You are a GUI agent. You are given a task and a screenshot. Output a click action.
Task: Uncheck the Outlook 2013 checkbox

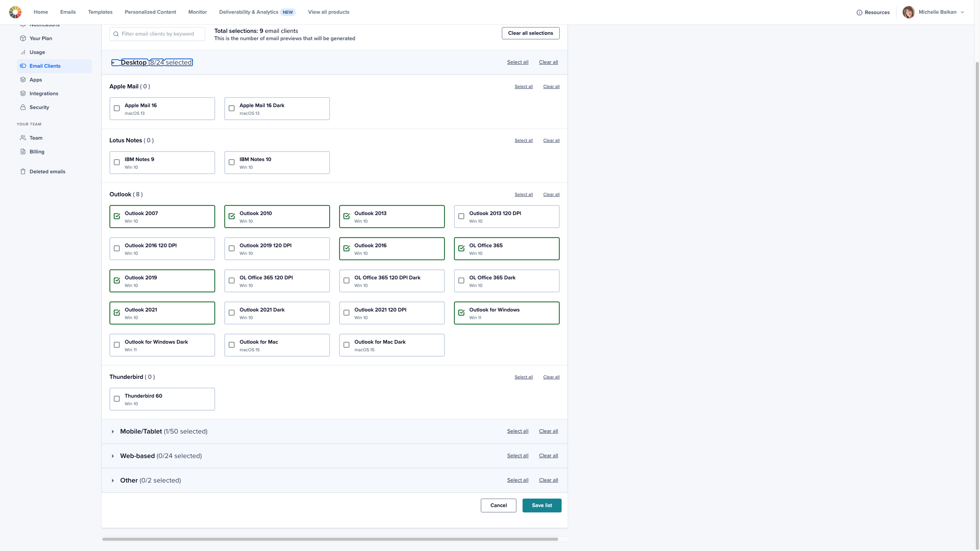tap(347, 216)
